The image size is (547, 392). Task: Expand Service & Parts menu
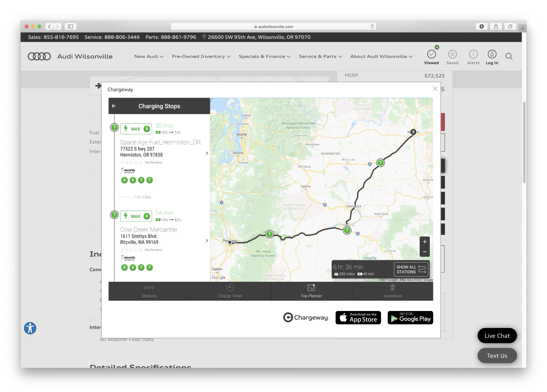321,56
